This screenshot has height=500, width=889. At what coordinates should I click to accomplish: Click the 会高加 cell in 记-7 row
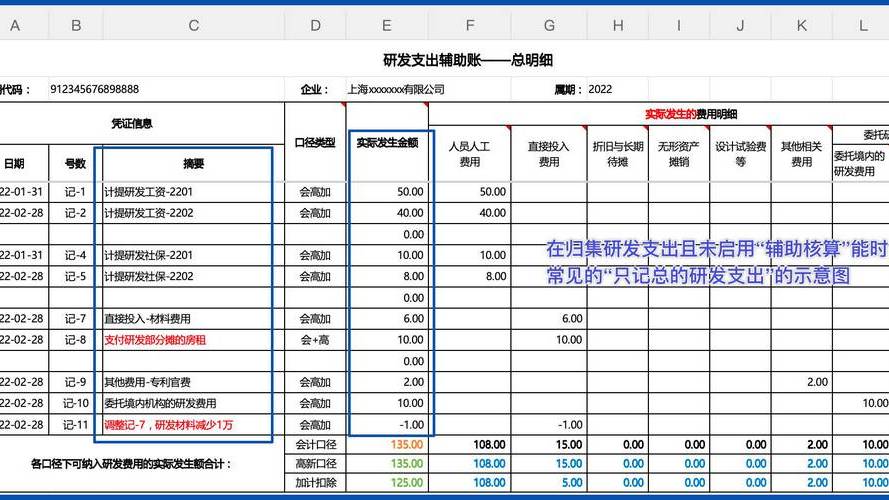(x=315, y=319)
